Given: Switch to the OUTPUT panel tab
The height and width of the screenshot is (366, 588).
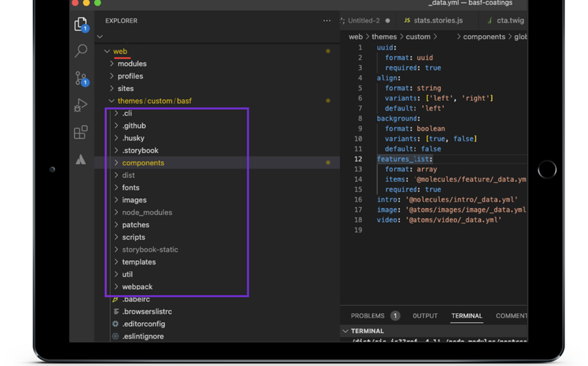Looking at the screenshot, I should (425, 316).
